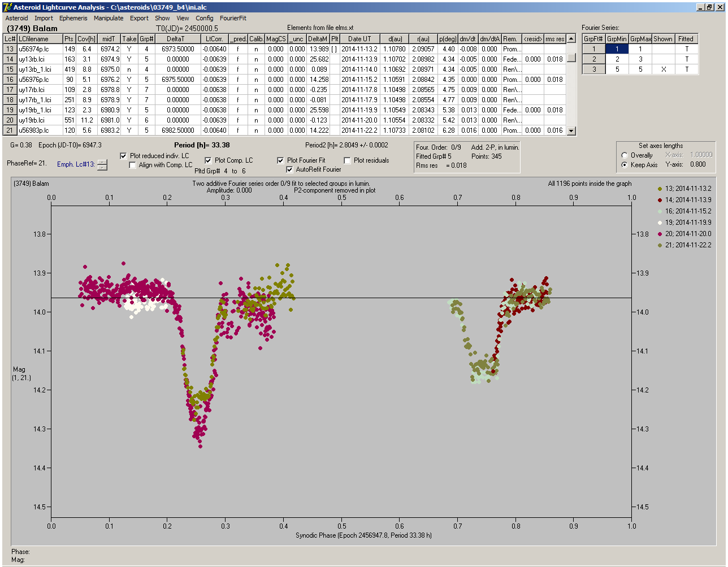
Task: Toggle the Plot reduced indiv. LC checkbox
Action: 124,156
